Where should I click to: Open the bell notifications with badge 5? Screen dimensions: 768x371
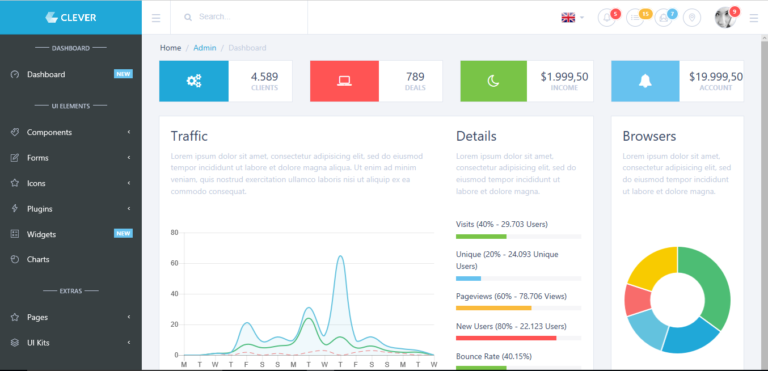(607, 18)
